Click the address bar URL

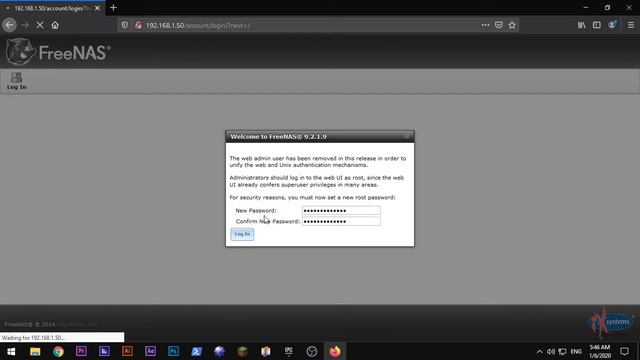tap(198, 25)
